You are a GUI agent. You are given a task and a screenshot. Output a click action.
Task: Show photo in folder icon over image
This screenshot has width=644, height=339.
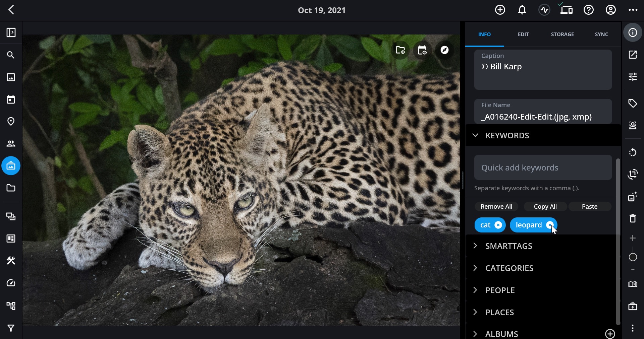pos(400,50)
